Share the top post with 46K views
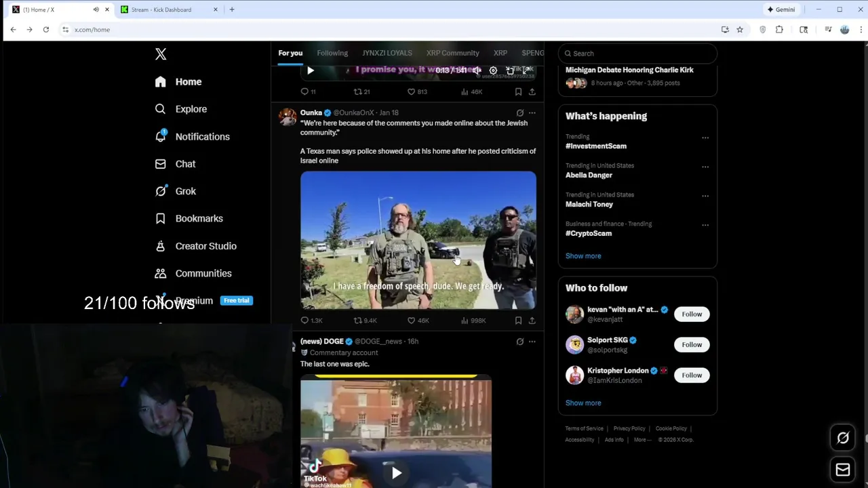The image size is (868, 488). tap(532, 91)
